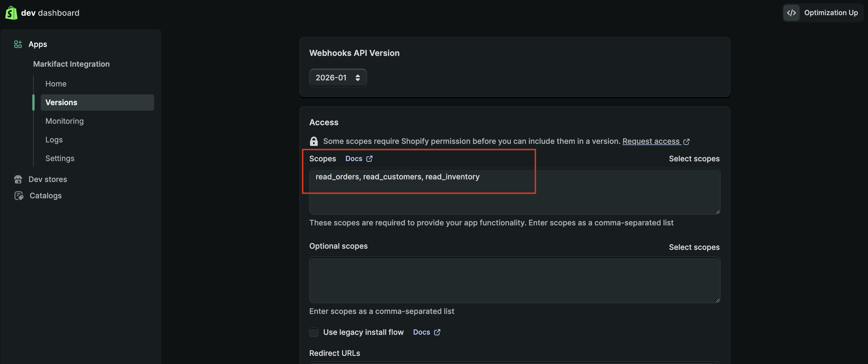This screenshot has width=868, height=364.
Task: Open Select scopes for Optional scopes
Action: click(x=694, y=247)
